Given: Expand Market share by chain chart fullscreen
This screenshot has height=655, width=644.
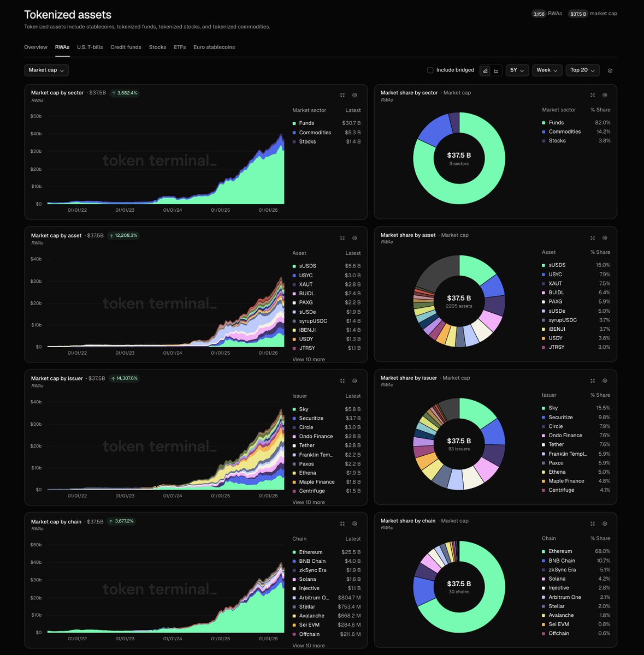Looking at the screenshot, I should click(x=593, y=524).
